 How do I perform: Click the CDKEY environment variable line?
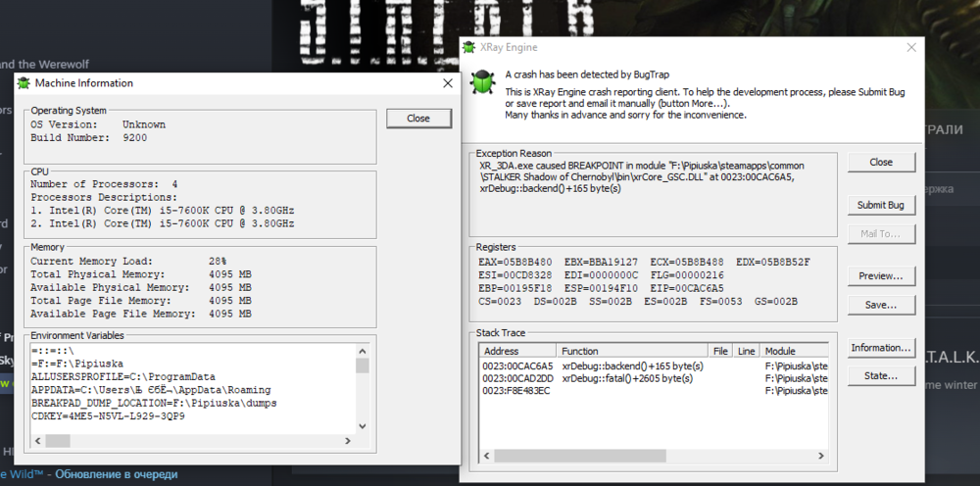coord(108,416)
